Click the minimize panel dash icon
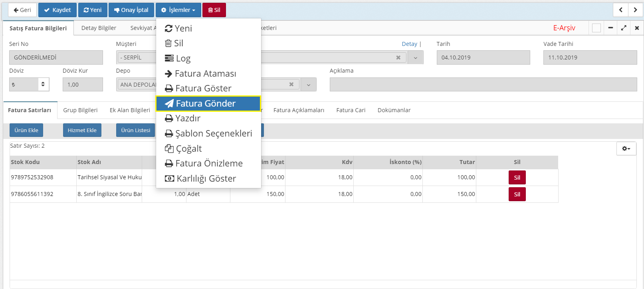Image resolution: width=644 pixels, height=289 pixels. (x=610, y=28)
